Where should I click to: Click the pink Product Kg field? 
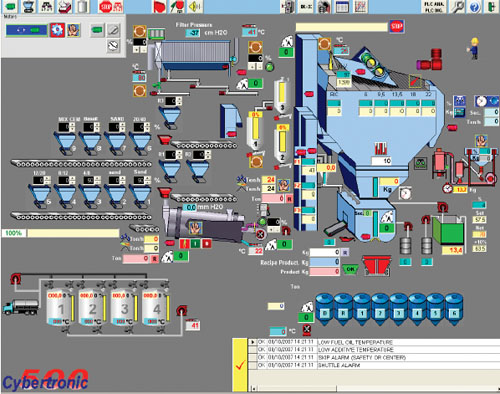325,271
